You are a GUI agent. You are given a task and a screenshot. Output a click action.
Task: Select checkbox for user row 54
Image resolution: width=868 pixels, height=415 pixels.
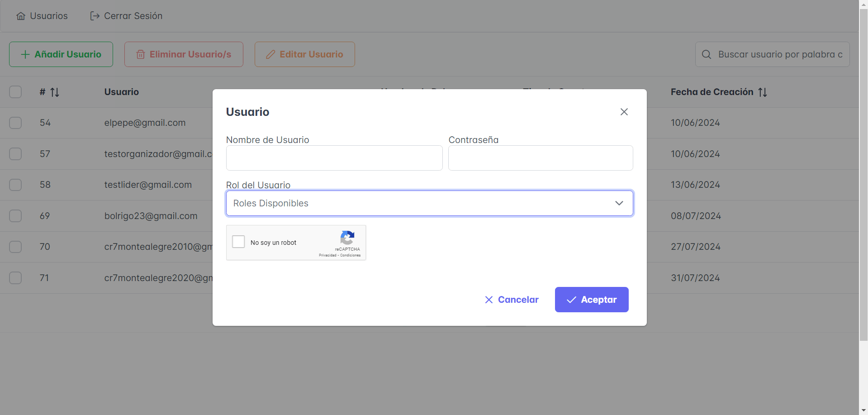tap(15, 123)
